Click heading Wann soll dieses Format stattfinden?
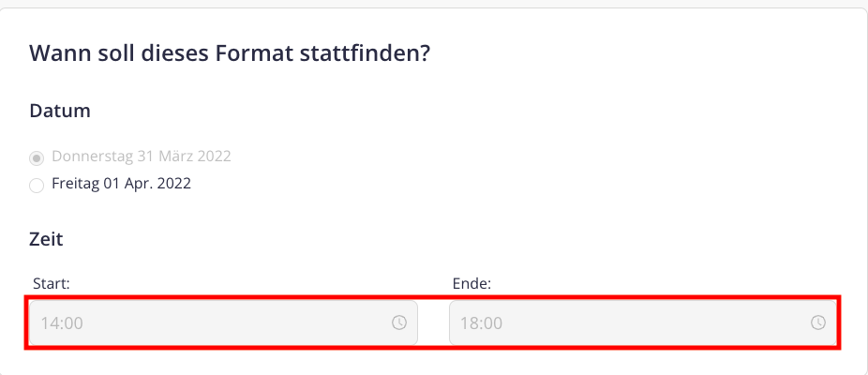868x375 pixels. 230,53
